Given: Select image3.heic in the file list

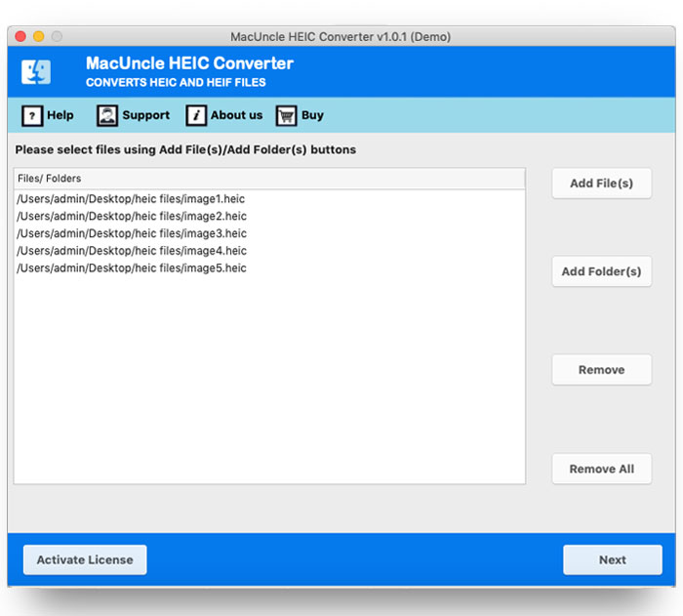Looking at the screenshot, I should click(269, 233).
